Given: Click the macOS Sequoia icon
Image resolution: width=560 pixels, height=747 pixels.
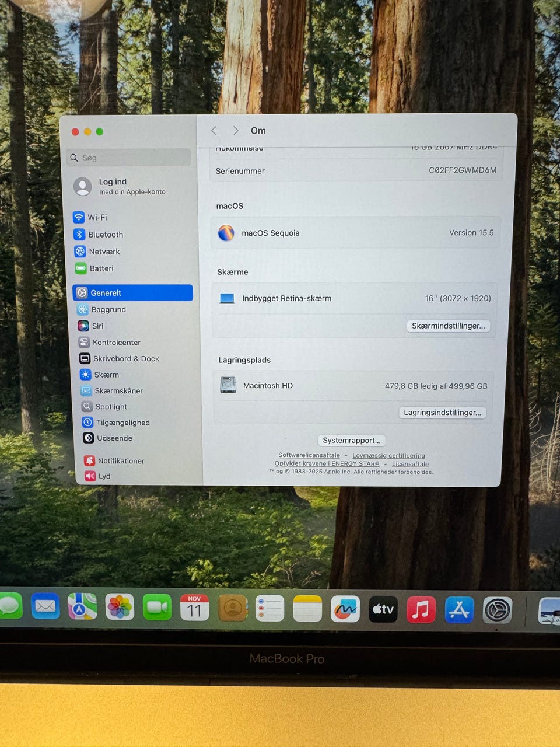Looking at the screenshot, I should coord(226,233).
